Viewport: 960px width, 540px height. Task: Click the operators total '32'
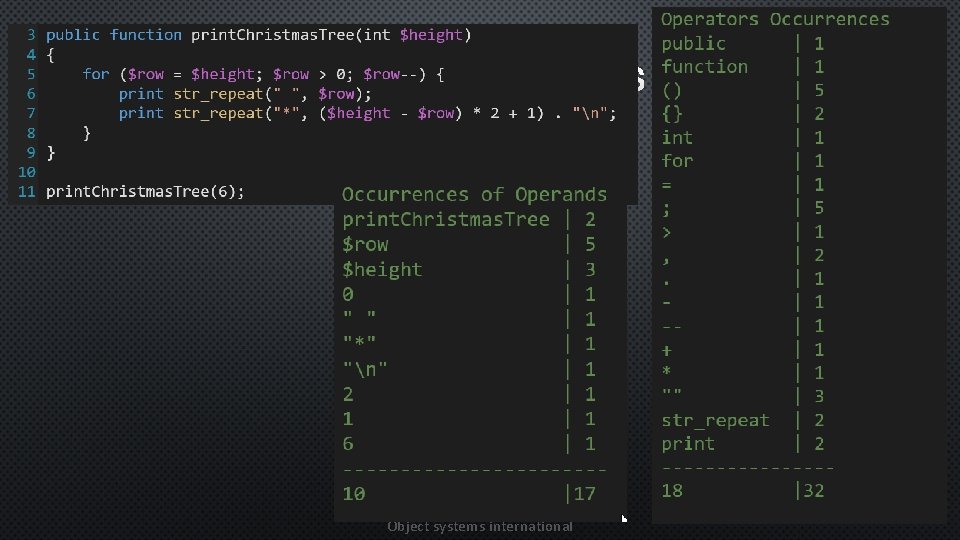click(x=814, y=490)
